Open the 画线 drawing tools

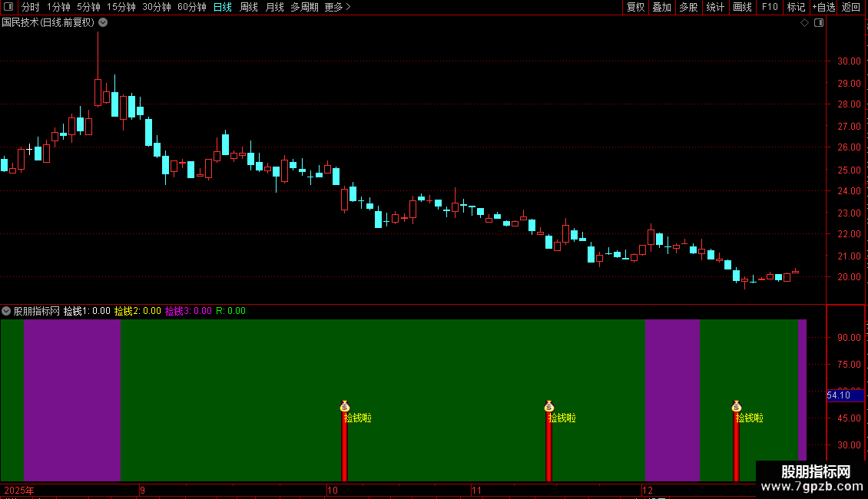(x=742, y=7)
